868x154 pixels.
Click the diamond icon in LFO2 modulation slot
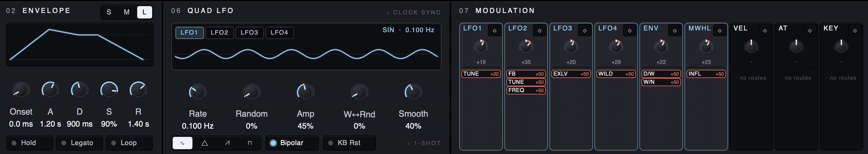539,30
